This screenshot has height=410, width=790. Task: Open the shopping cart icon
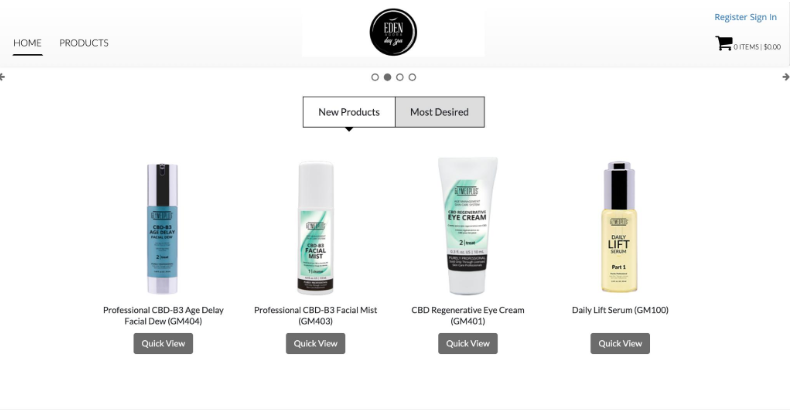pyautogui.click(x=723, y=43)
